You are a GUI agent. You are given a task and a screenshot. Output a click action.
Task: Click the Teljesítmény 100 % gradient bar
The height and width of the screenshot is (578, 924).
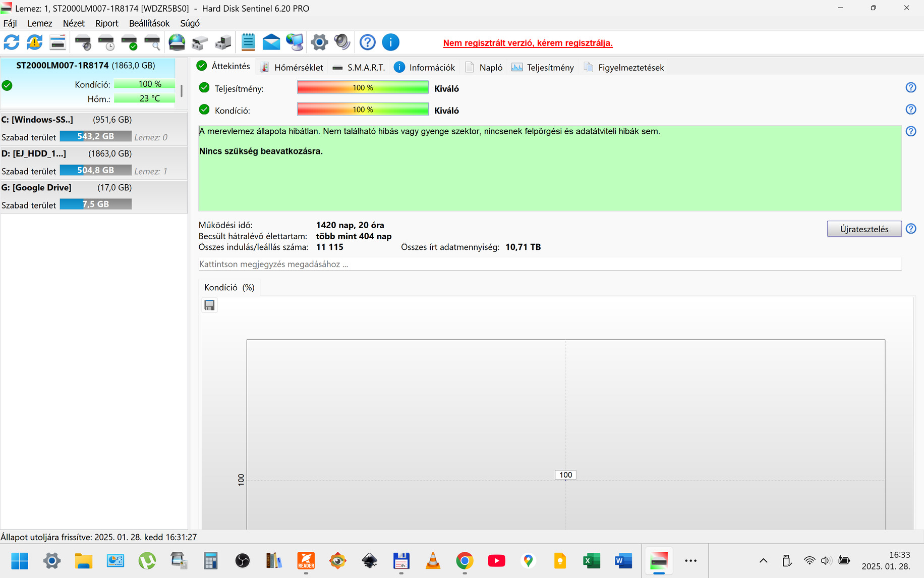[363, 88]
